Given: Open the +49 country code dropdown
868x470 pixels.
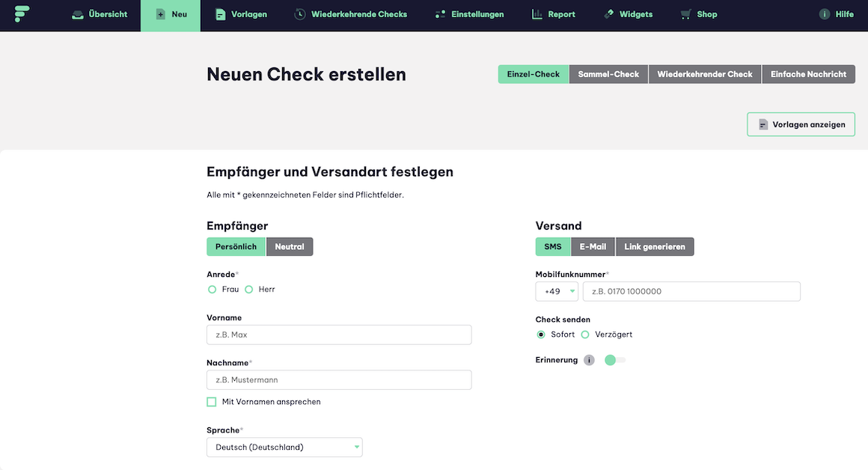Looking at the screenshot, I should (557, 291).
